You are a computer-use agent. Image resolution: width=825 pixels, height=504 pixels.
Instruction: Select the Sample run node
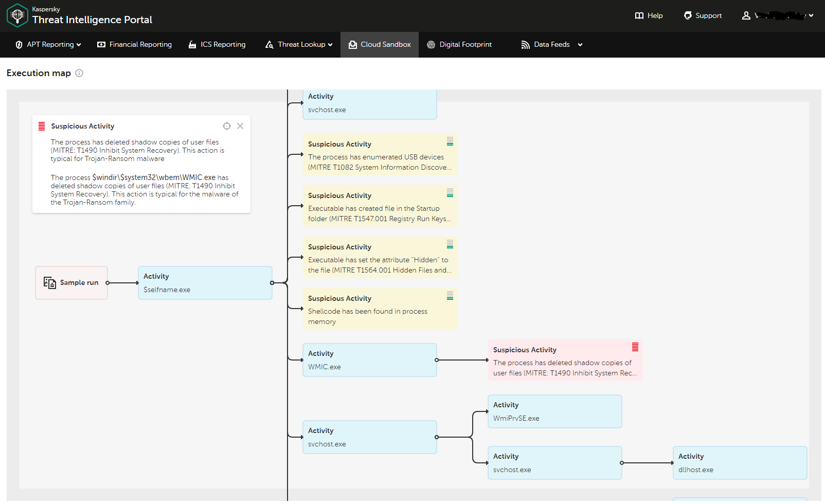(x=71, y=283)
